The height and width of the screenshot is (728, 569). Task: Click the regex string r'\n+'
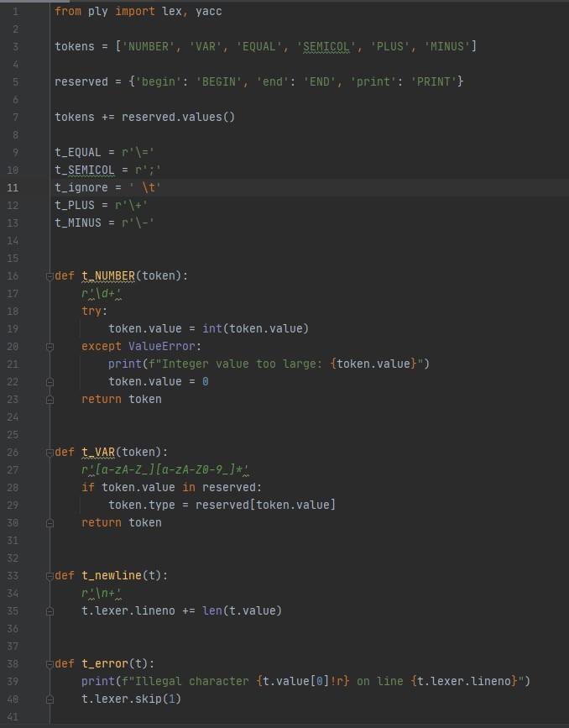(x=102, y=594)
